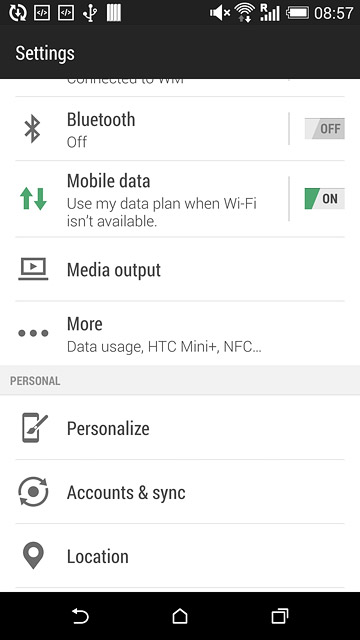Open the More wireless settings entry
This screenshot has height=640, width=360.
180,333
